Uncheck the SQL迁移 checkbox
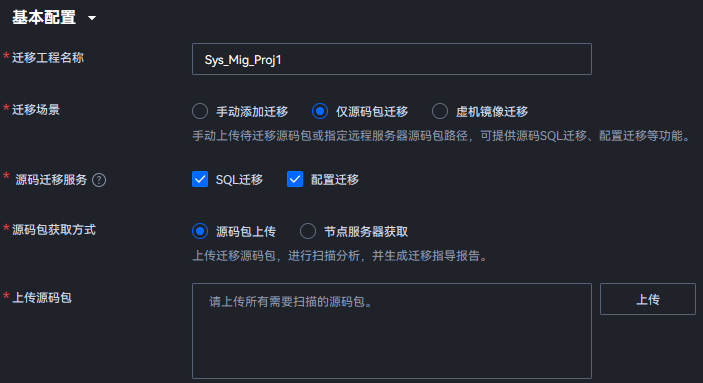Screen dimensions: 703x383 coord(200,179)
